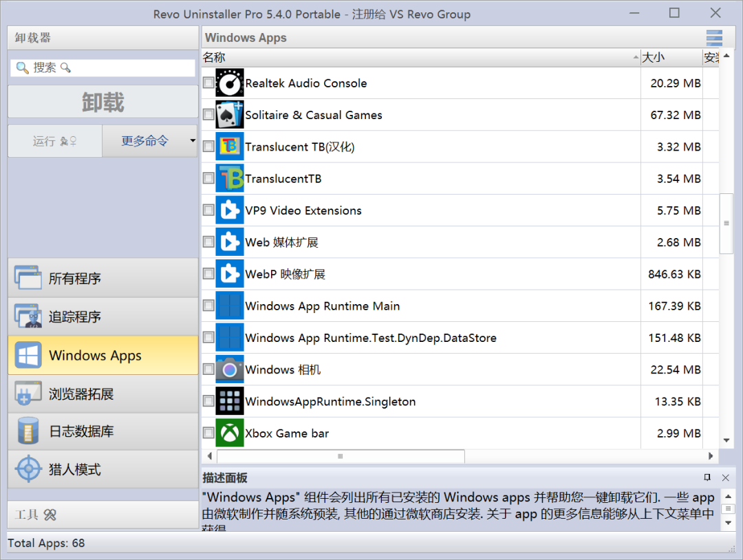Click the horizontal scroll-right arrow
Screen dimensions: 743x560
[710, 456]
